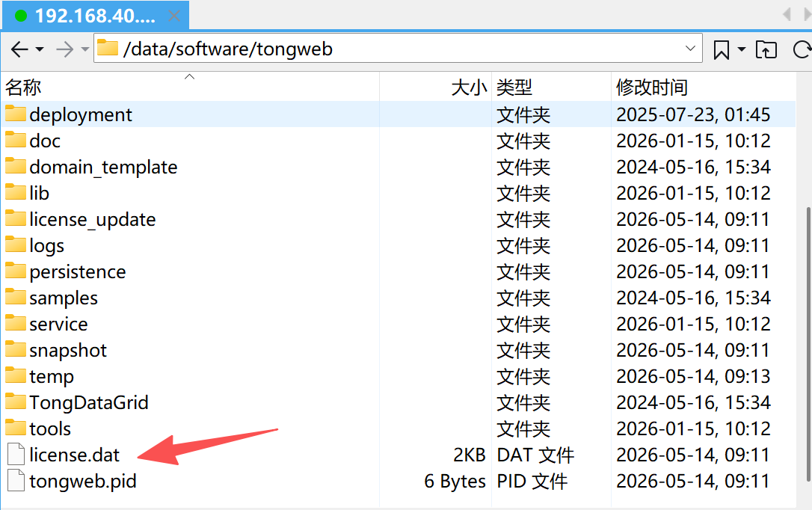Expand the address bar path dropdown
This screenshot has height=510, width=812.
690,49
